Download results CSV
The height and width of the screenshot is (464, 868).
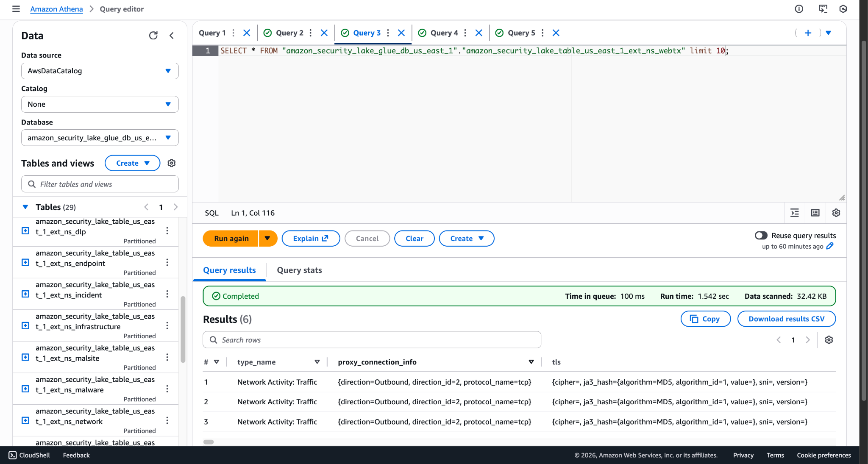(x=787, y=319)
